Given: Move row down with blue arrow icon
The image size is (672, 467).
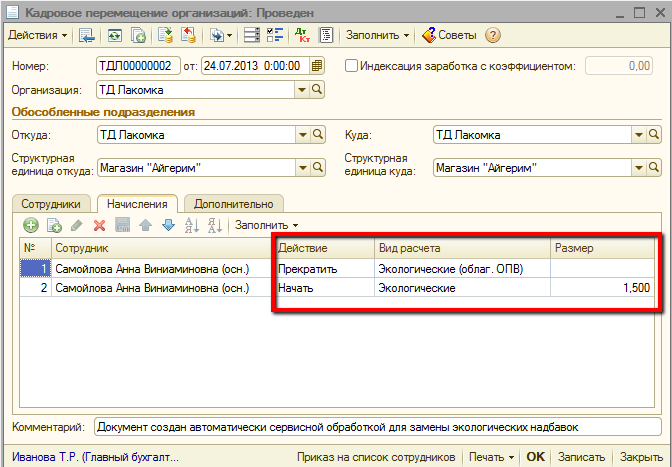Looking at the screenshot, I should coord(168,226).
